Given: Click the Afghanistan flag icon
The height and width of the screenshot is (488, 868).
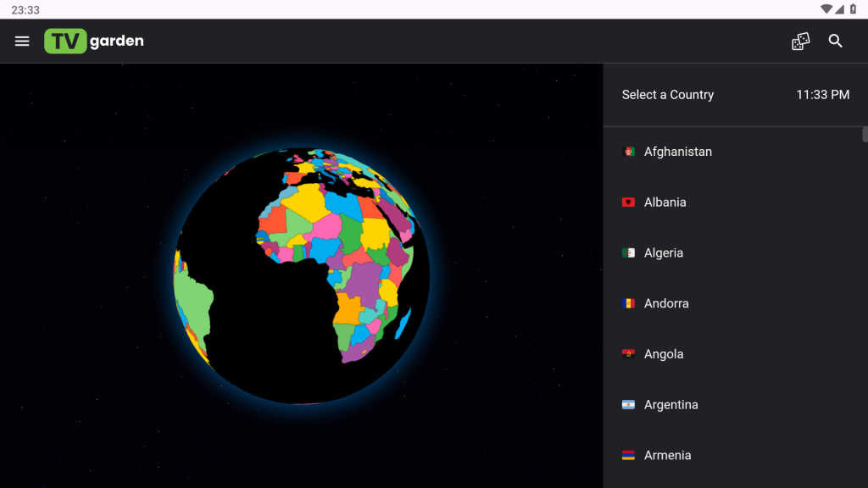Looking at the screenshot, I should tap(628, 152).
